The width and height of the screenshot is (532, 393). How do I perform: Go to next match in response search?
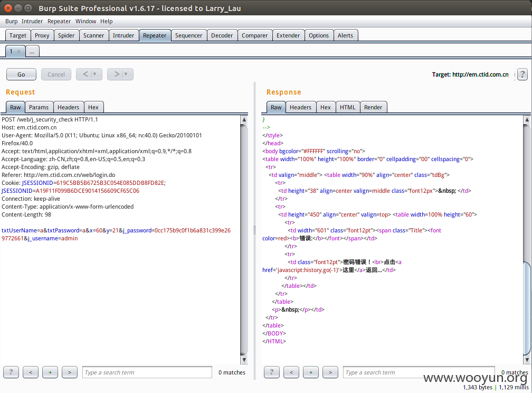330,372
